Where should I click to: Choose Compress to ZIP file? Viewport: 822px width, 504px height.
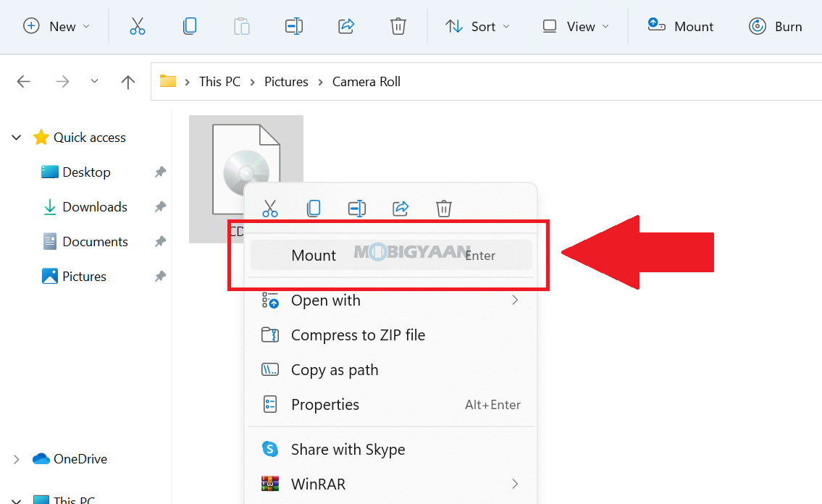coord(358,335)
